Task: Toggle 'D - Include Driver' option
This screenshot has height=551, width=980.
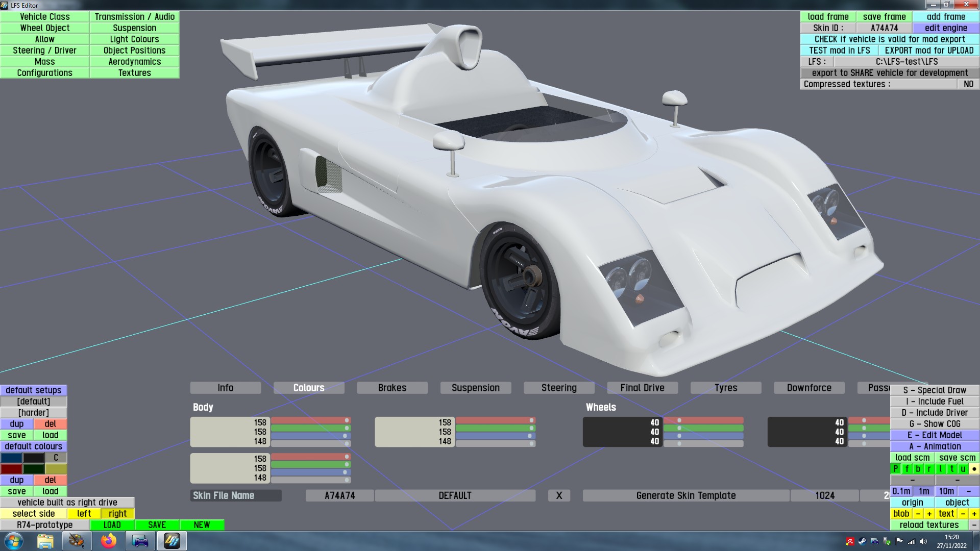Action: tap(935, 413)
